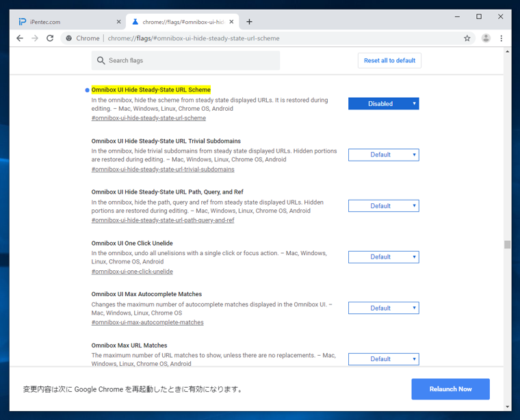
Task: Reload the flags page
Action: pos(50,38)
